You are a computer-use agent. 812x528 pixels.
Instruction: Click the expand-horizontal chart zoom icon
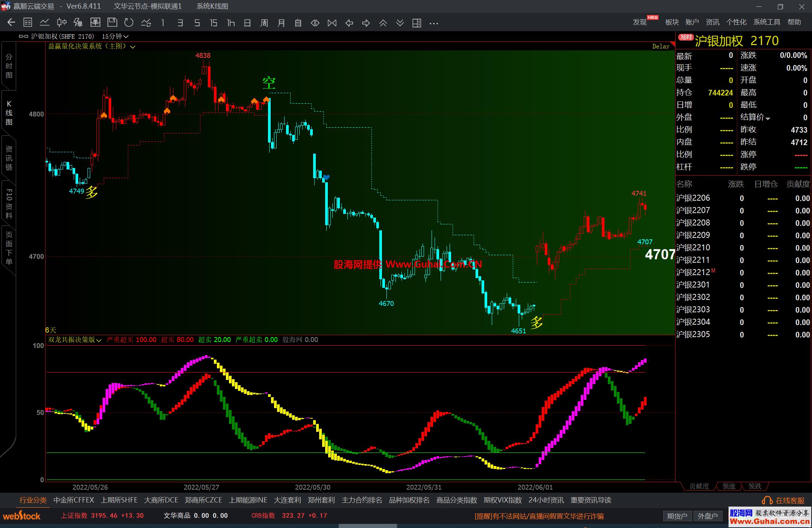(x=315, y=23)
